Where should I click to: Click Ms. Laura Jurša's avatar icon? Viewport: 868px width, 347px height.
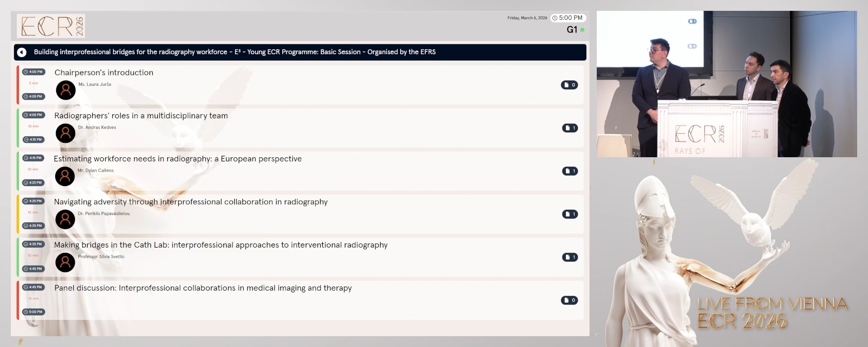tap(66, 90)
